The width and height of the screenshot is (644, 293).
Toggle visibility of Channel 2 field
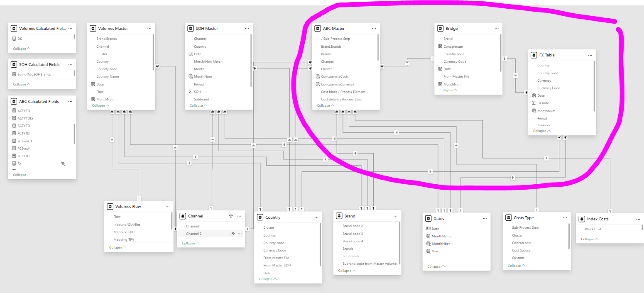click(233, 234)
